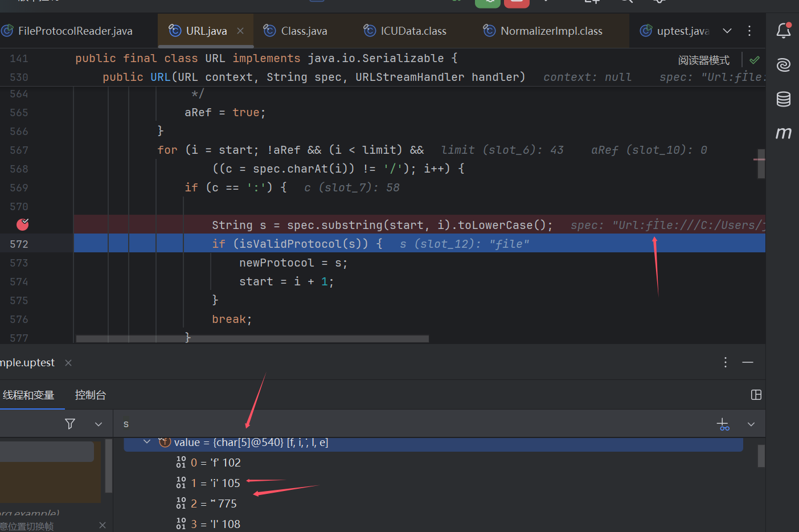Click the NormalizerImpl.class tab file icon
799x532 pixels.
[489, 31]
